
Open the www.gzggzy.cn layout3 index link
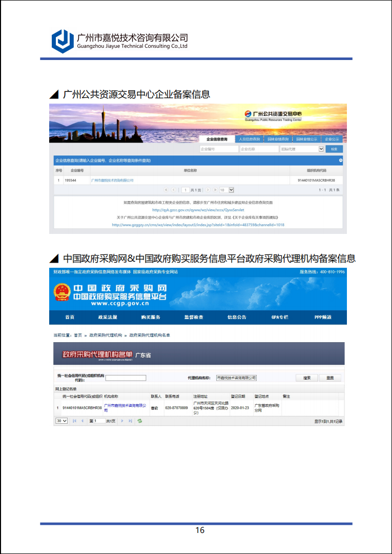(x=198, y=225)
